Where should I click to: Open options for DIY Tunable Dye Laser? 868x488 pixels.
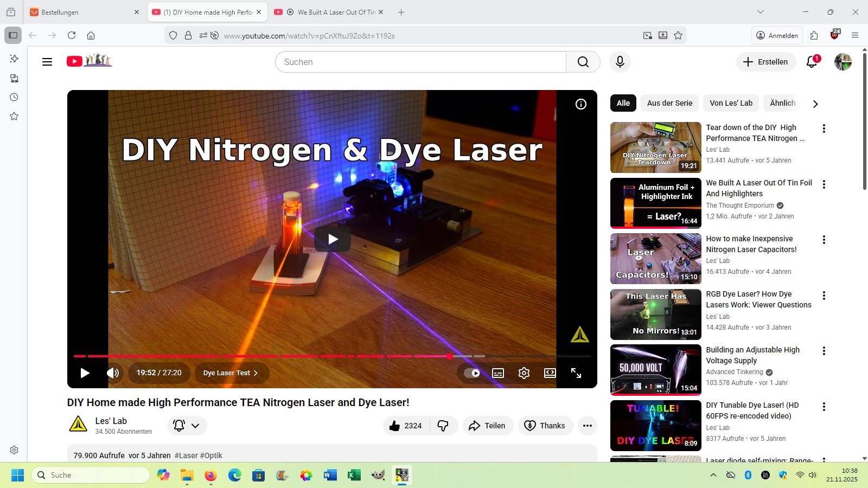point(824,407)
